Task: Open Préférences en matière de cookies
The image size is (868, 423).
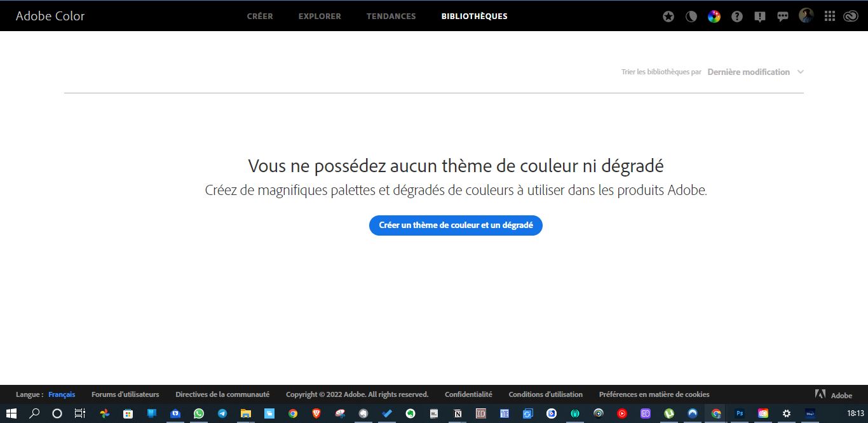Action: 654,394
